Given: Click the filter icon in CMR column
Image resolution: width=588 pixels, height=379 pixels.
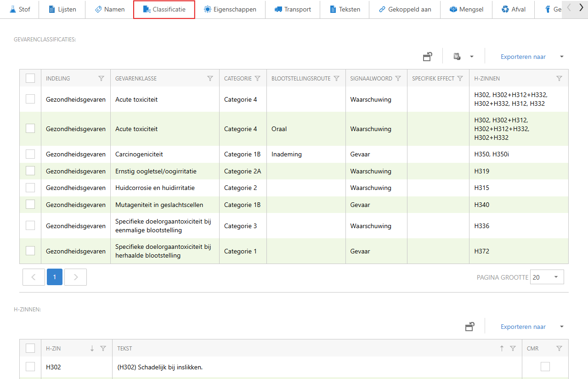Looking at the screenshot, I should point(559,349).
